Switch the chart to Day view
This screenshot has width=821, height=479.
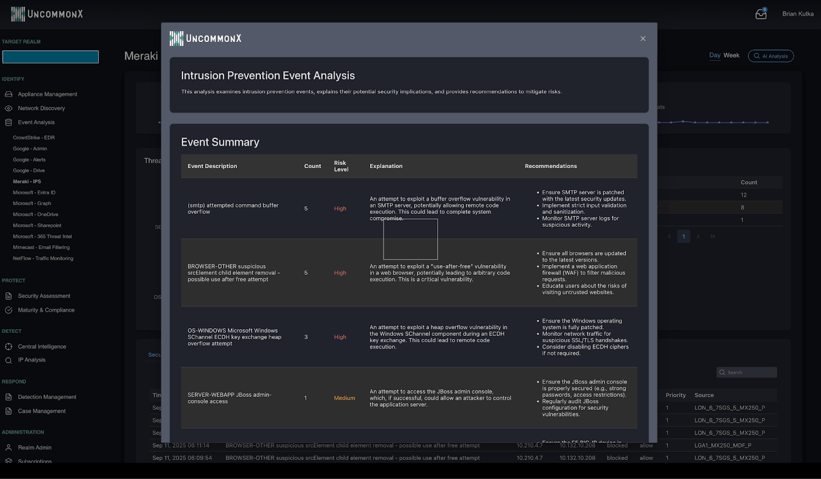click(x=714, y=55)
